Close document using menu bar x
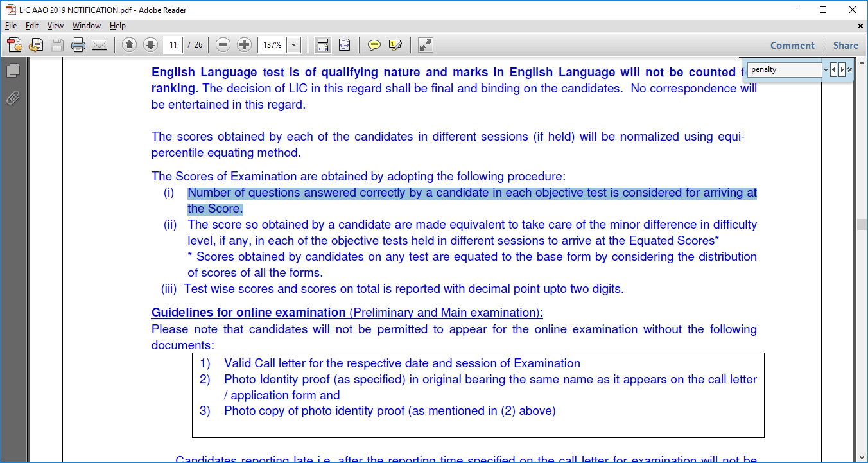Screen dimensions: 868x463 tap(860, 26)
